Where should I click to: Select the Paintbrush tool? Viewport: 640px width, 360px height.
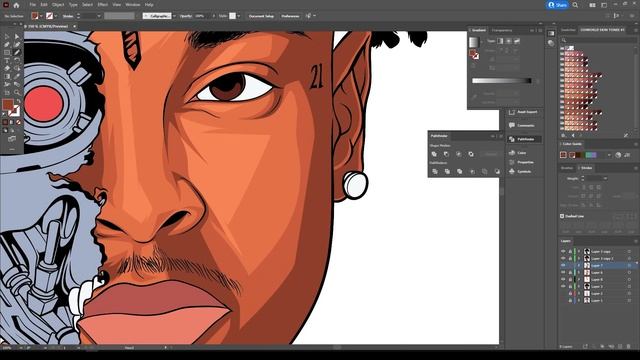click(17, 52)
